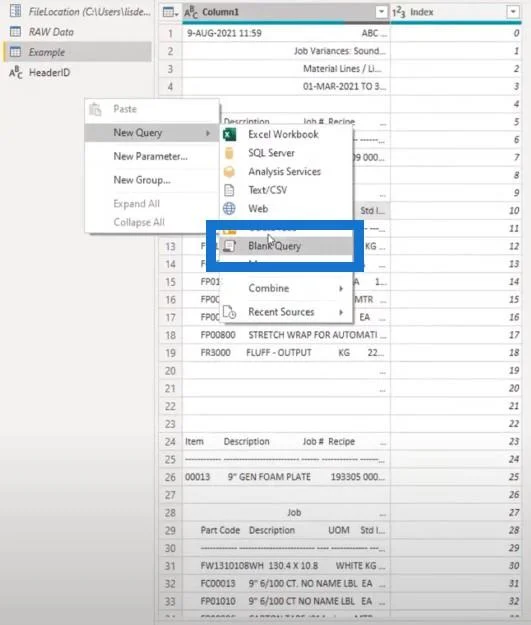Choose SQL Server from the submenu
The width and height of the screenshot is (531, 625).
click(x=286, y=153)
